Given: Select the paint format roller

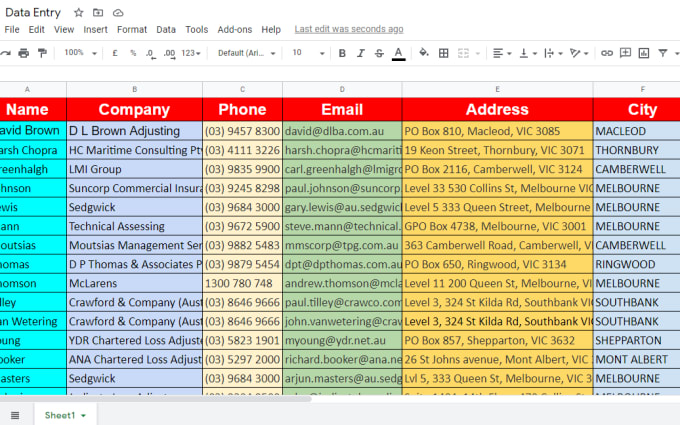Looking at the screenshot, I should coord(42,53).
